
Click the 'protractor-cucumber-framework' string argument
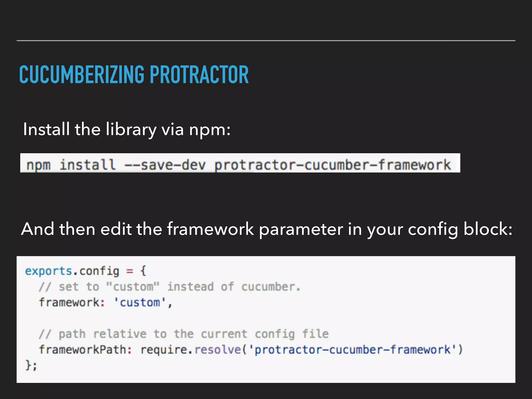point(352,350)
